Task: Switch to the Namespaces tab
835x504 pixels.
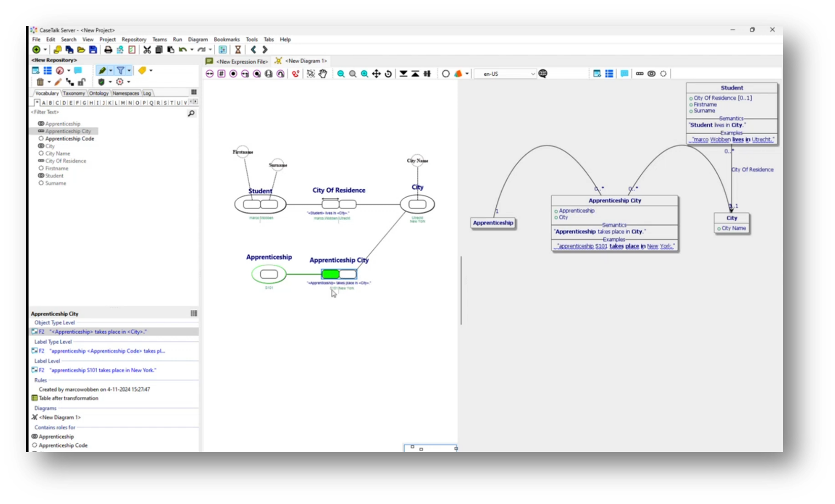Action: click(x=126, y=93)
